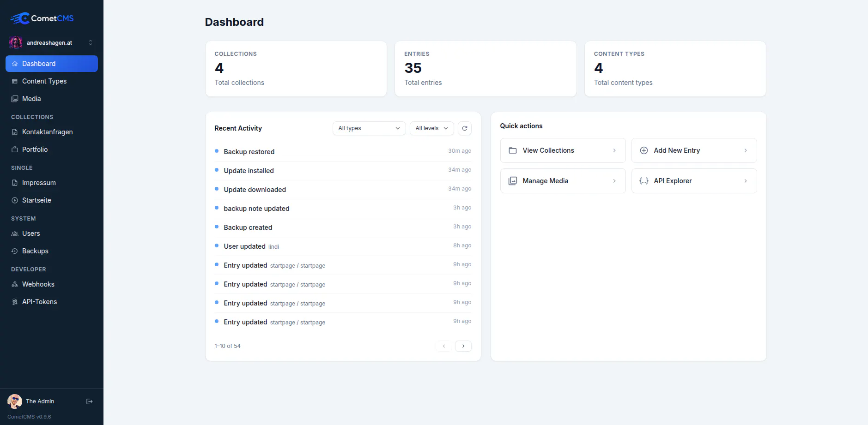Image resolution: width=868 pixels, height=425 pixels.
Task: Click the Kontaktanfragen document icon
Action: (15, 132)
